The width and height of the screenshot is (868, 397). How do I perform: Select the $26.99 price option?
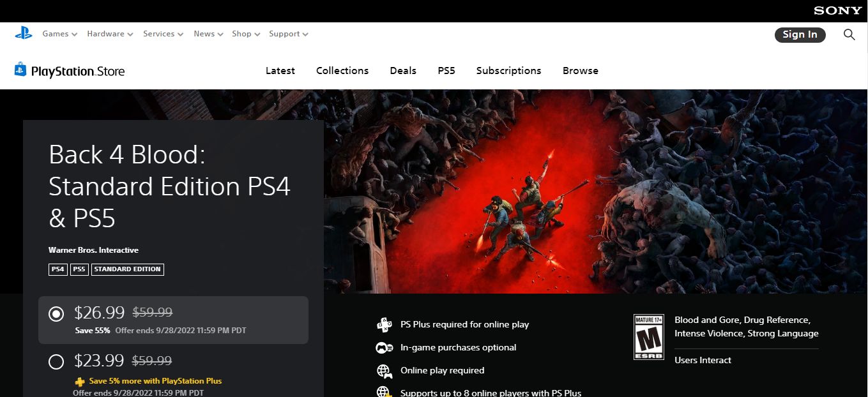[x=173, y=320]
